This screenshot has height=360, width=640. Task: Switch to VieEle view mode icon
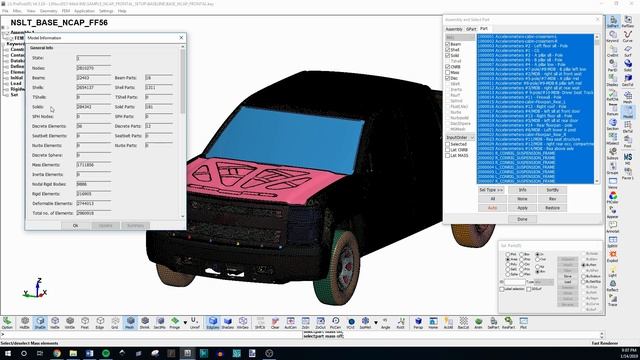pyautogui.click(x=55, y=322)
